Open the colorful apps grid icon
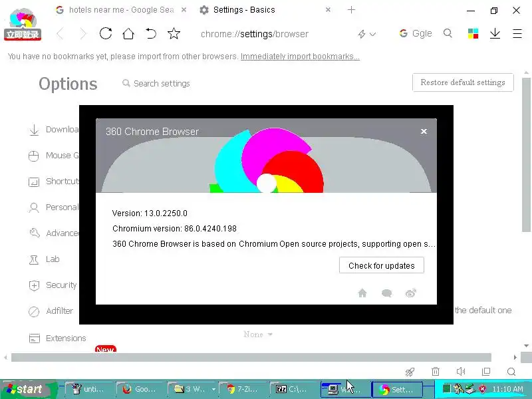This screenshot has height=399, width=532. point(473,33)
